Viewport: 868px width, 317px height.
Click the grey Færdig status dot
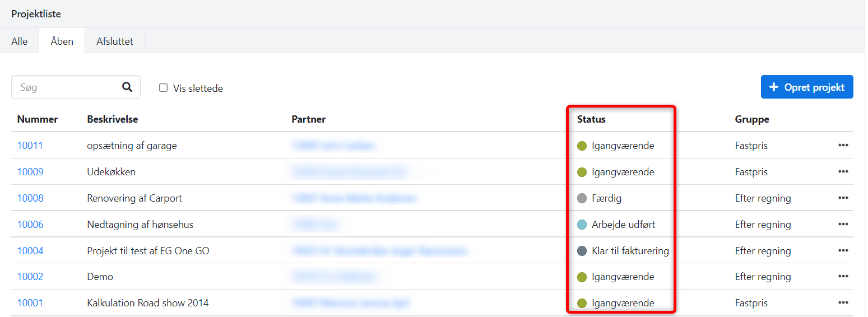point(582,198)
